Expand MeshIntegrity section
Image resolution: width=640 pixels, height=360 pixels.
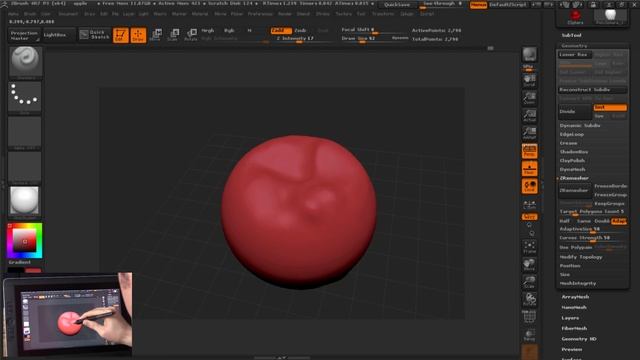[578, 284]
